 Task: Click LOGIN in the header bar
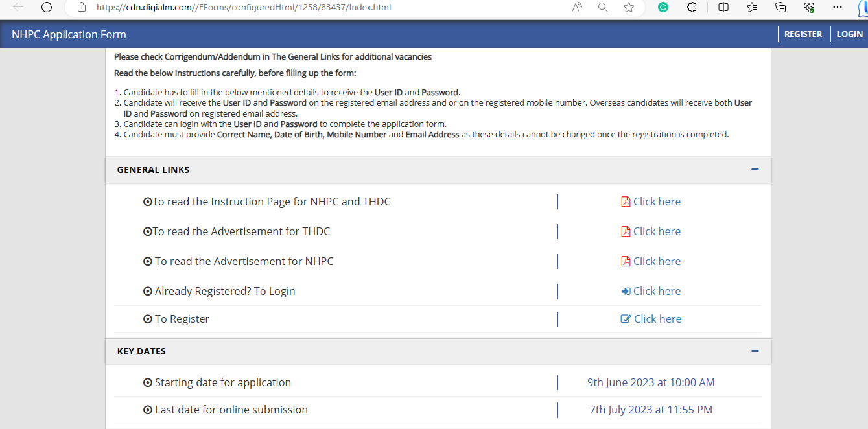[849, 34]
